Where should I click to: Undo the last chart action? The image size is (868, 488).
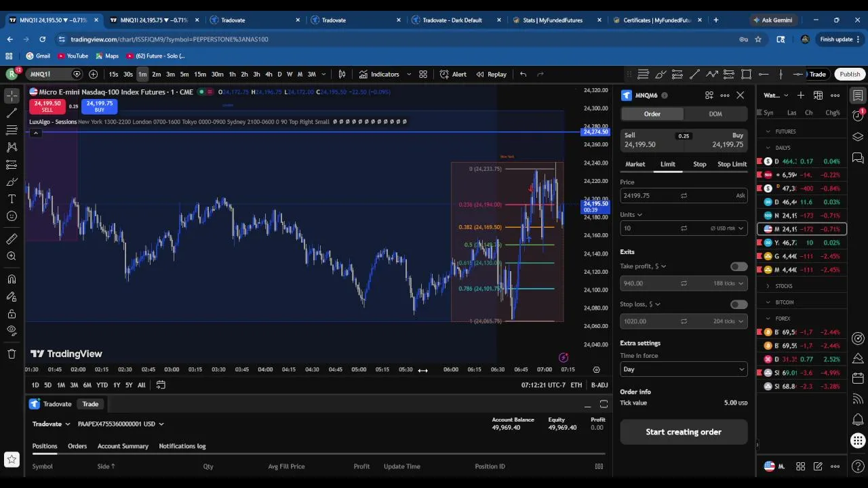pos(523,74)
